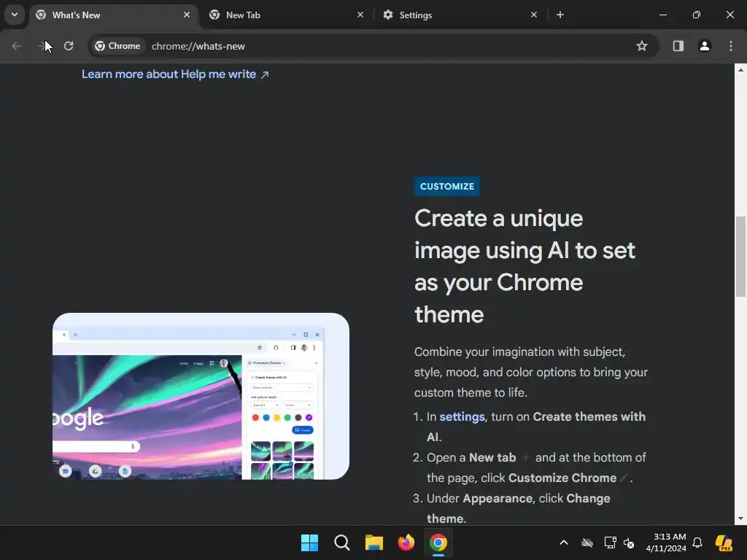Click the page scrollbar thumb
The image size is (747, 560).
click(740, 256)
